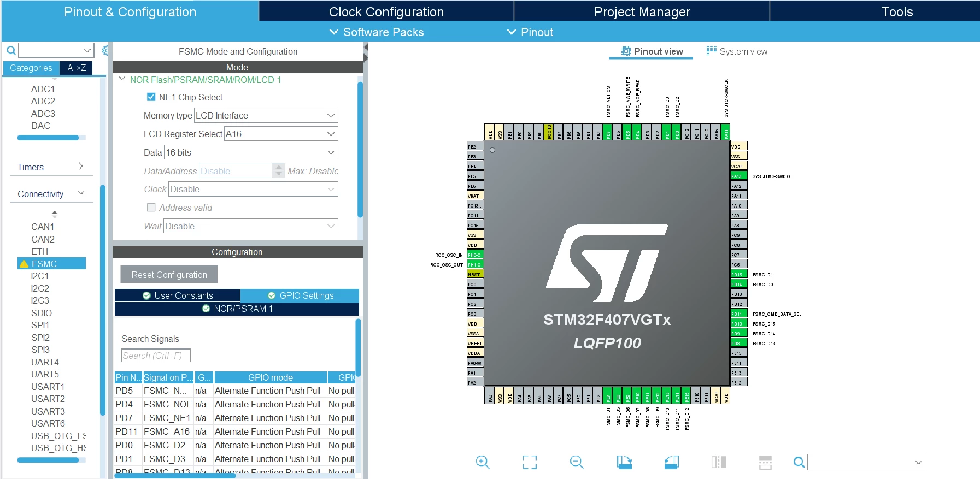
Task: Click the SYS_JTMS-SWDIO pin label
Action: pyautogui.click(x=771, y=176)
